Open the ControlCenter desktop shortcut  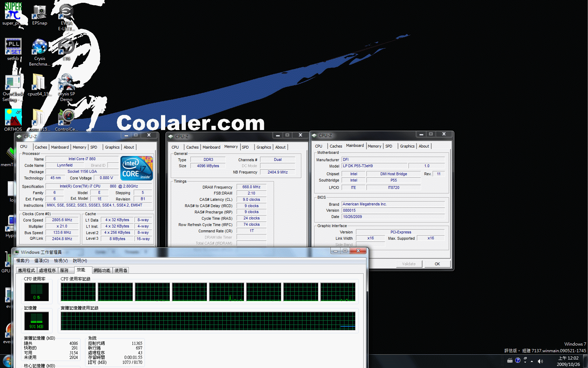66,120
